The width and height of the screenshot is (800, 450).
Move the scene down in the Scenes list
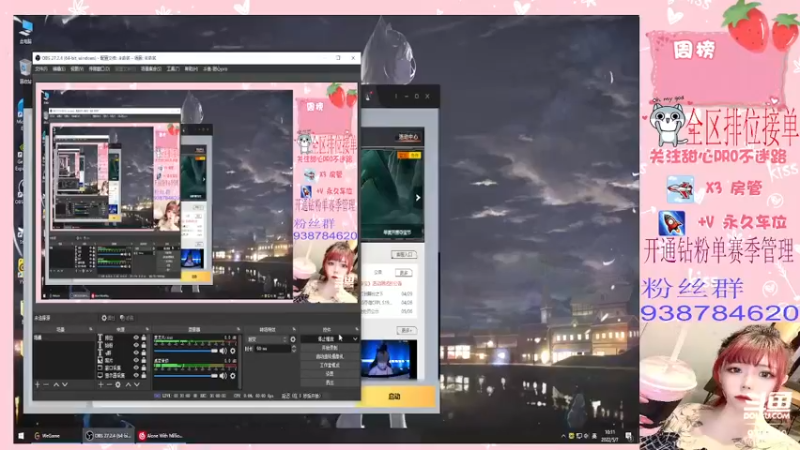pyautogui.click(x=65, y=385)
